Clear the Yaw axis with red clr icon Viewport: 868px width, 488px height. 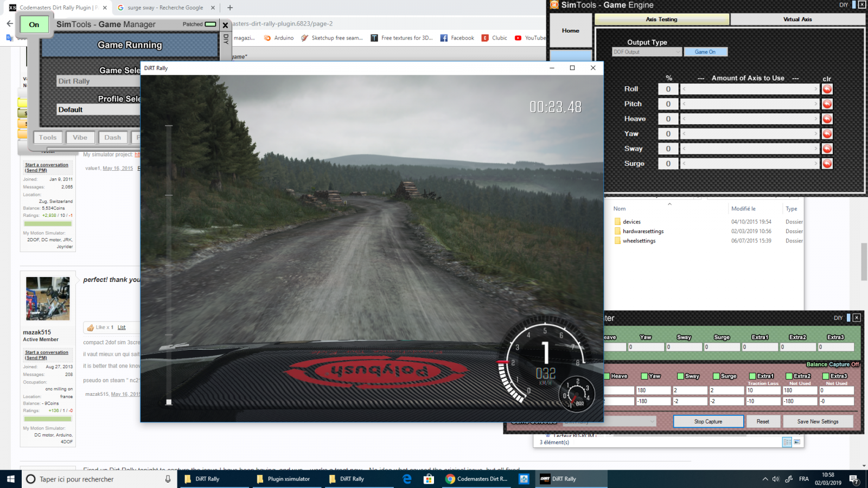tap(827, 133)
